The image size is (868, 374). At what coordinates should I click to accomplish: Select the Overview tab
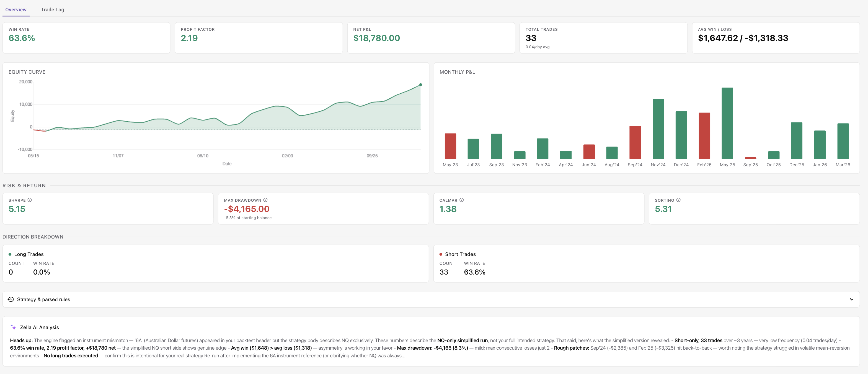(16, 9)
